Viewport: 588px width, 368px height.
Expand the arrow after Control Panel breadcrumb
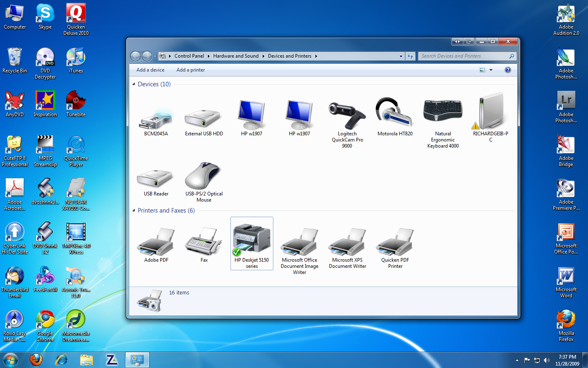(x=208, y=56)
